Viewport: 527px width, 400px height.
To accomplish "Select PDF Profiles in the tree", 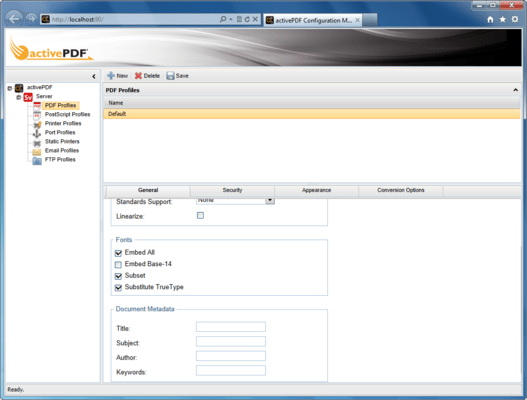I will [60, 106].
